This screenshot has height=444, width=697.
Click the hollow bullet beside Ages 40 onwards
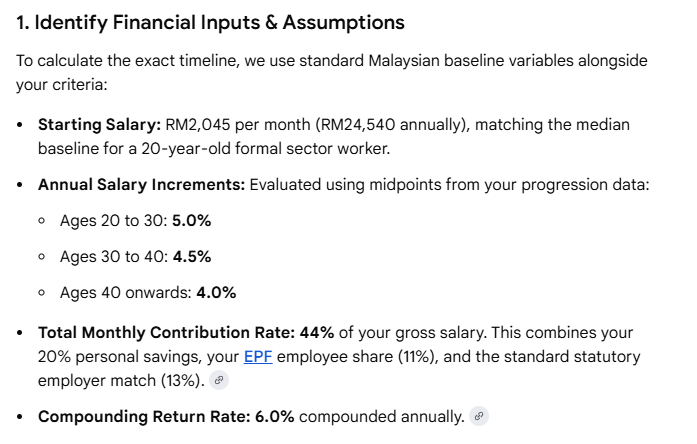click(x=42, y=292)
